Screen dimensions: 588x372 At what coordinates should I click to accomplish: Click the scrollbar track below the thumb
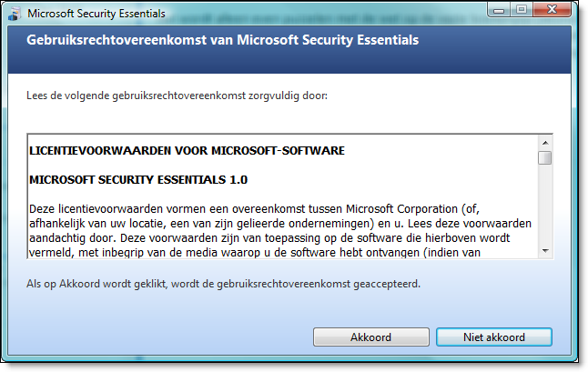pyautogui.click(x=545, y=204)
